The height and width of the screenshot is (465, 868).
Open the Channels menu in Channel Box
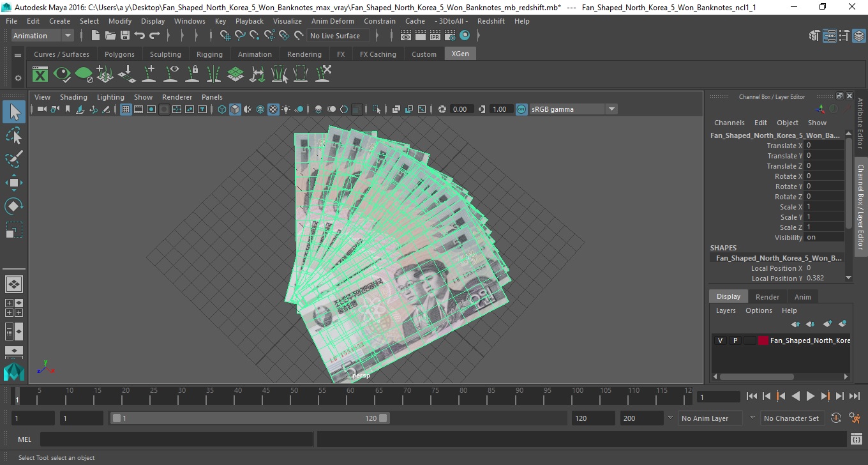pyautogui.click(x=729, y=123)
